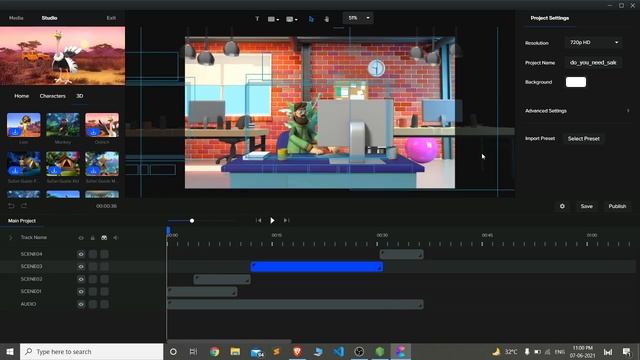Open OBS Studio from taskbar
Image resolution: width=640 pixels, height=360 pixels.
pyautogui.click(x=359, y=351)
